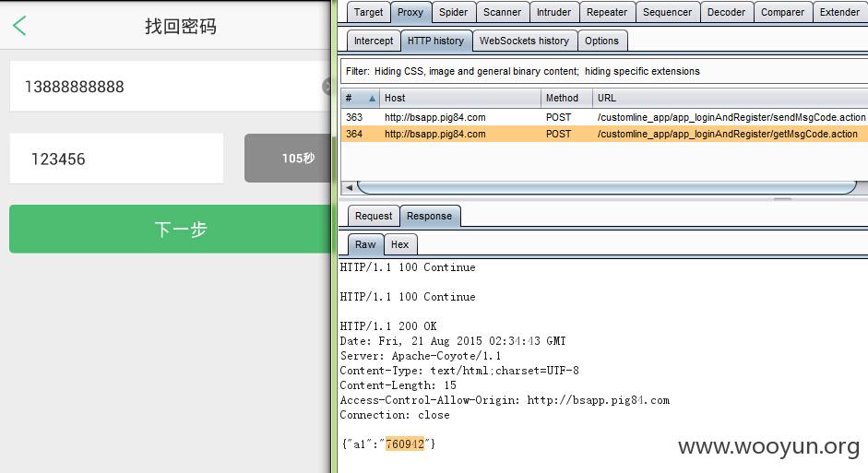
Task: Tap the green 下一步 button
Action: (x=171, y=229)
